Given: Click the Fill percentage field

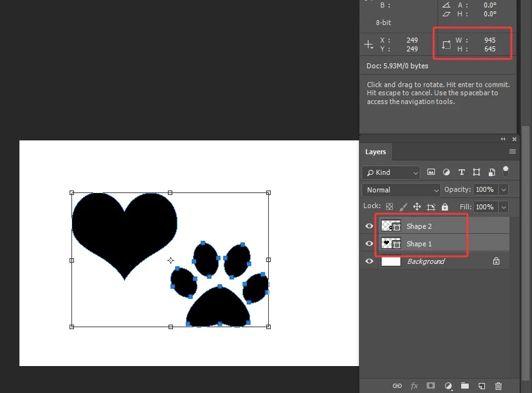Looking at the screenshot, I should coord(486,207).
